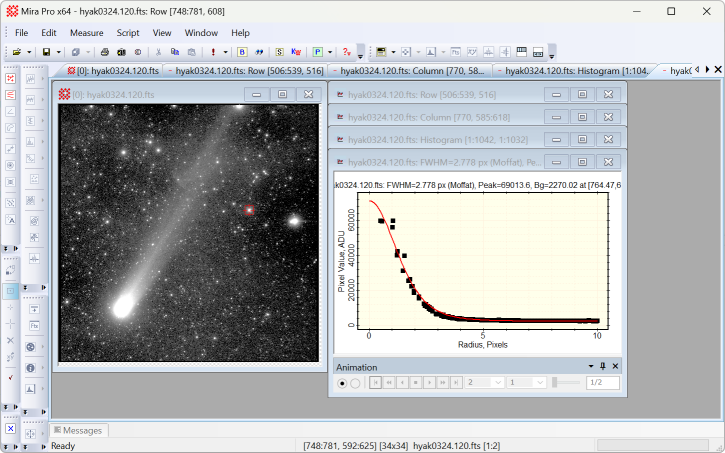The width and height of the screenshot is (725, 453).
Task: Open the Messages panel tab
Action: pos(82,430)
